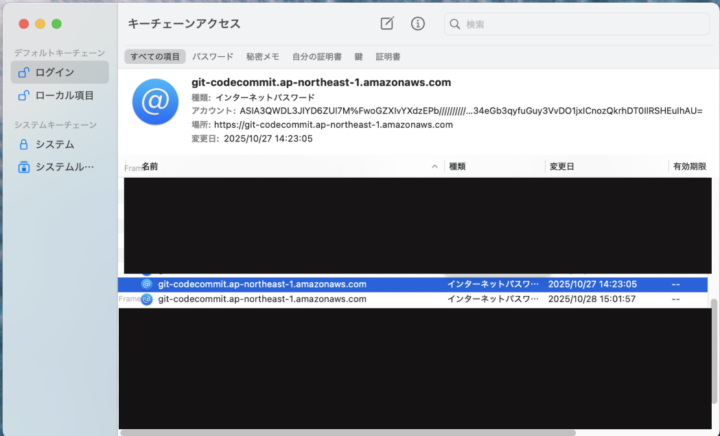The image size is (720, 436).
Task: Click the search magnifier icon
Action: point(455,24)
